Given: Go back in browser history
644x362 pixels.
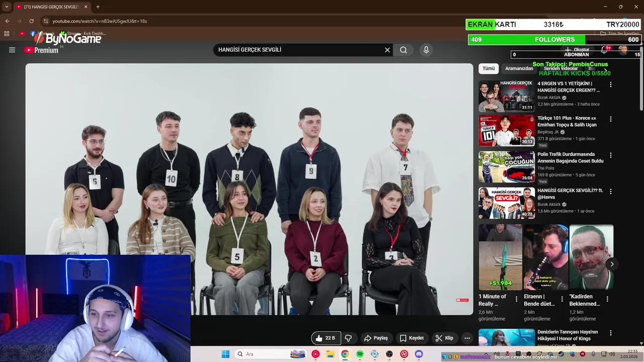Looking at the screenshot, I should point(7,21).
